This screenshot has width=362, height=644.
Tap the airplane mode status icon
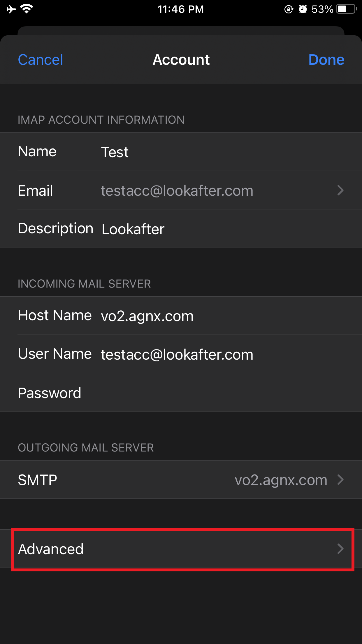11,9
